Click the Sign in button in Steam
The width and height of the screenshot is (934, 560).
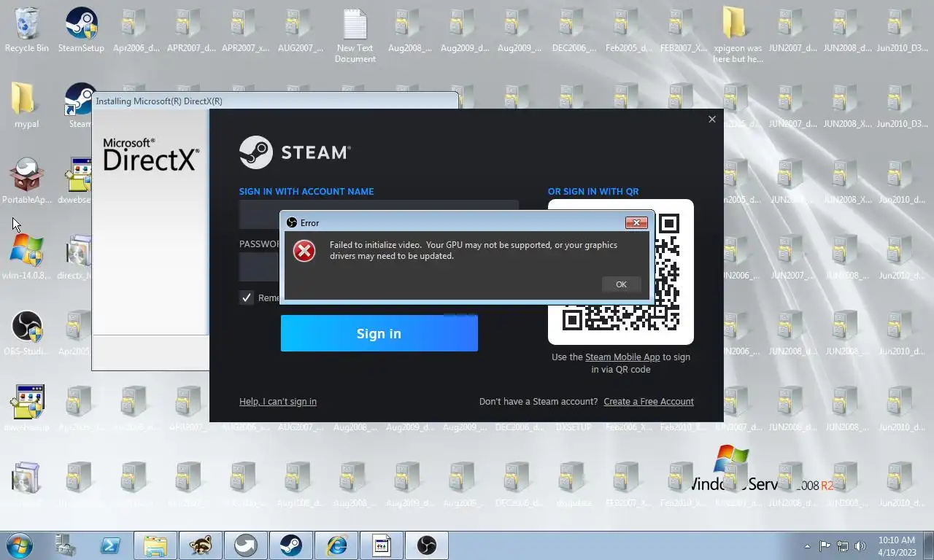(x=379, y=333)
